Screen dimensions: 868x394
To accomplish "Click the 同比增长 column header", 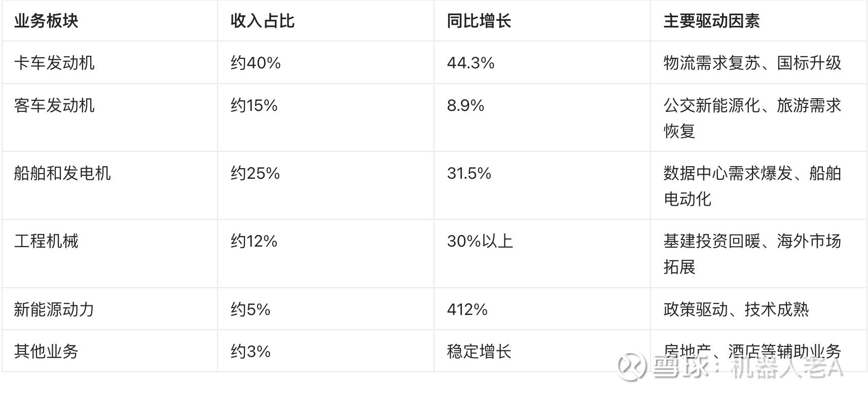I will click(x=479, y=21).
